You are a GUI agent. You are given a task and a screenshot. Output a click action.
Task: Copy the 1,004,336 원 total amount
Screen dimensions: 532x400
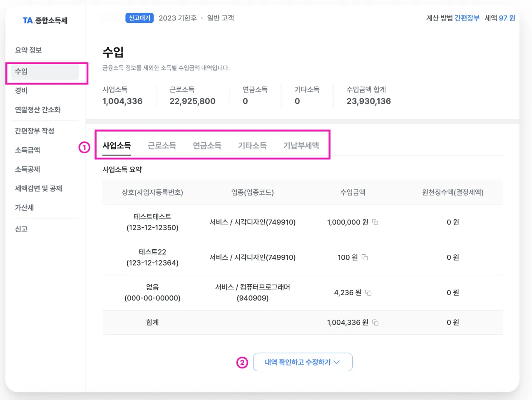(x=375, y=323)
